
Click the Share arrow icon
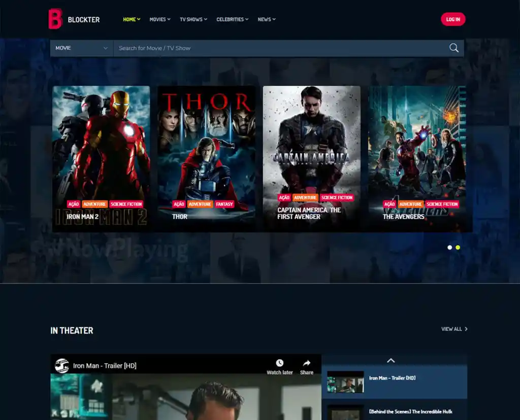click(306, 363)
